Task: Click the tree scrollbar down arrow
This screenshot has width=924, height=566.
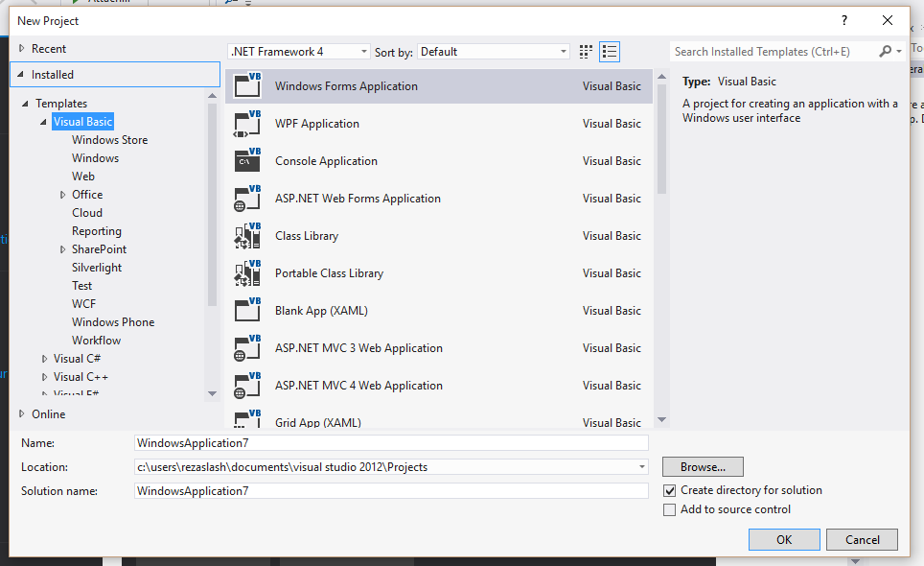Action: click(x=212, y=394)
